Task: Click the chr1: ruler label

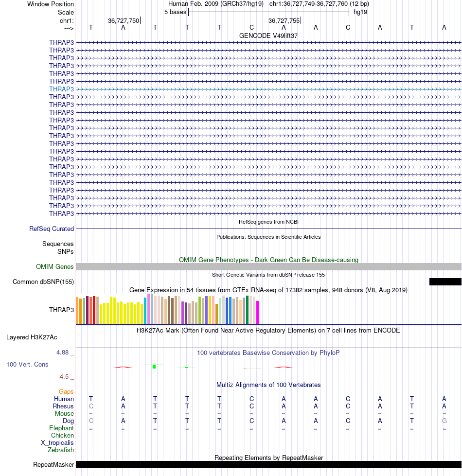Action: 67,20
